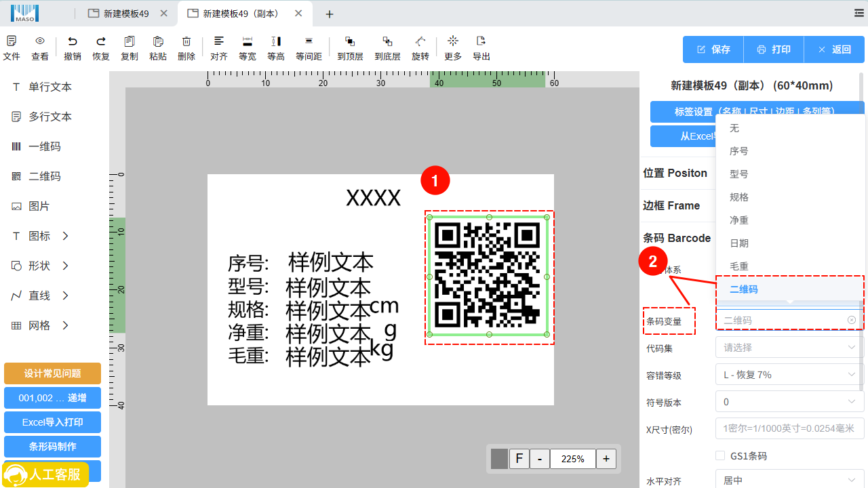Expand the 边框 Frame section
Screen dimensions: 868x488
[x=671, y=205]
